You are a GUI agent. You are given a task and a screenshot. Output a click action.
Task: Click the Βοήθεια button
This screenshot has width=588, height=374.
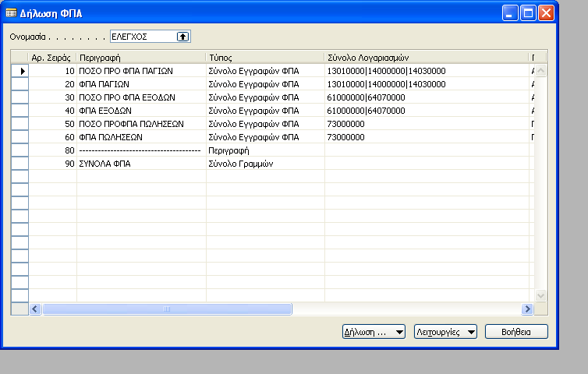point(516,332)
